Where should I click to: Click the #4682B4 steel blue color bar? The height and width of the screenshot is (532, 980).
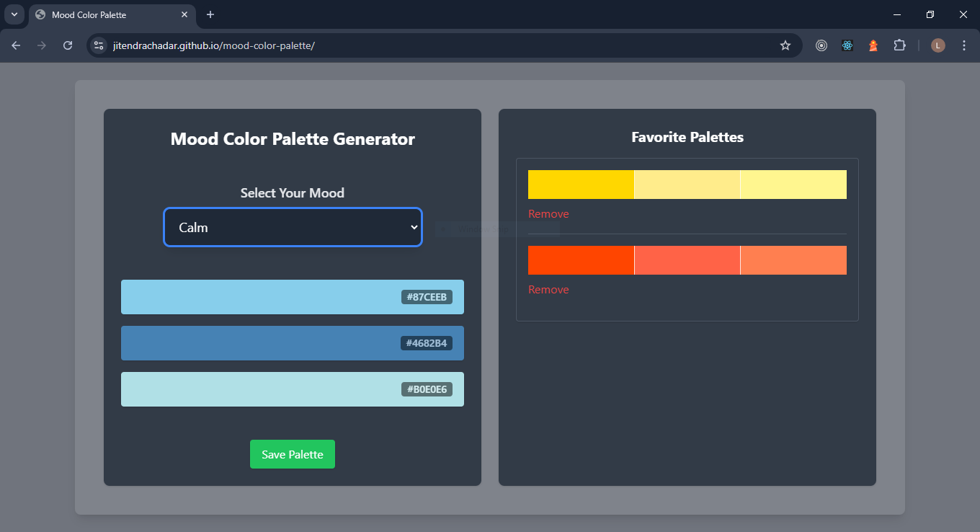tap(293, 343)
